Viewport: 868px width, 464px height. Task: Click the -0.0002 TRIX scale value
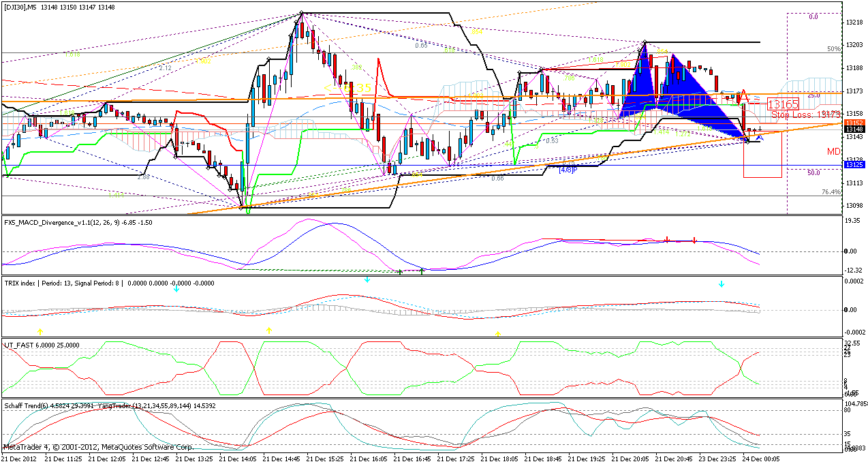[856, 332]
